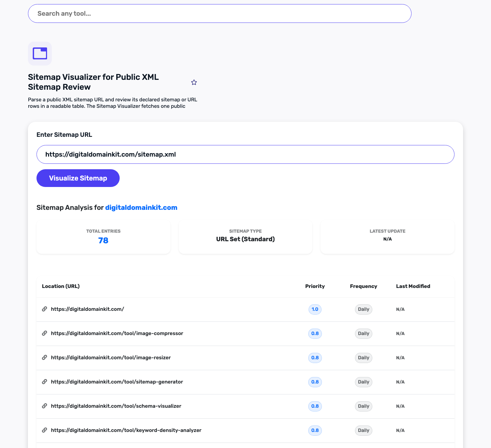
Task: Click link icon for the homepage URL row
Action: click(x=44, y=309)
